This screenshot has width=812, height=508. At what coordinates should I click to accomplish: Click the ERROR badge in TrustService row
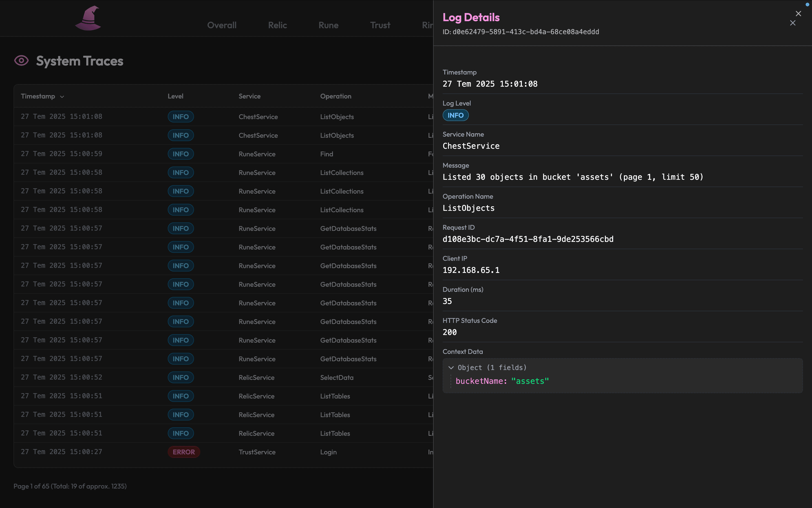tap(184, 452)
